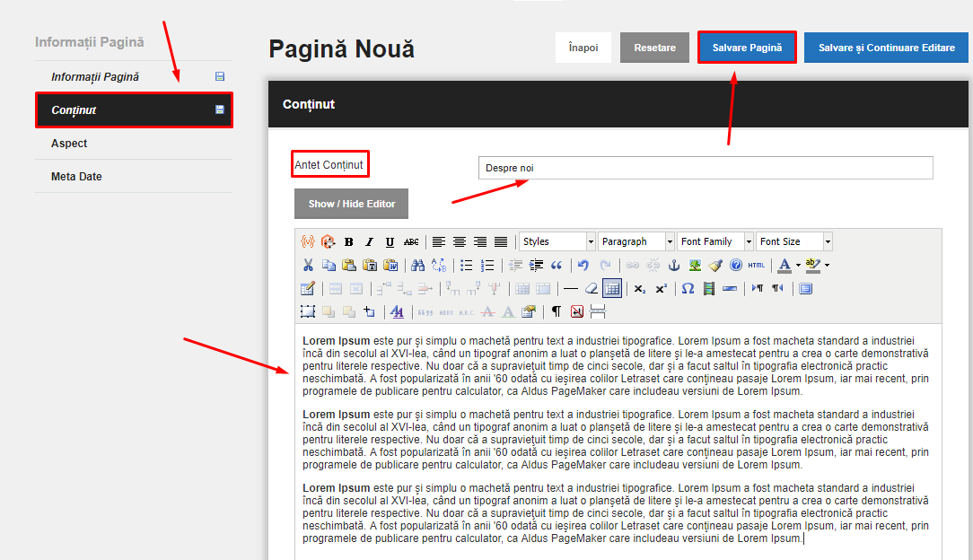This screenshot has width=973, height=560.
Task: Switch to the Aspect tab
Action: 134,144
